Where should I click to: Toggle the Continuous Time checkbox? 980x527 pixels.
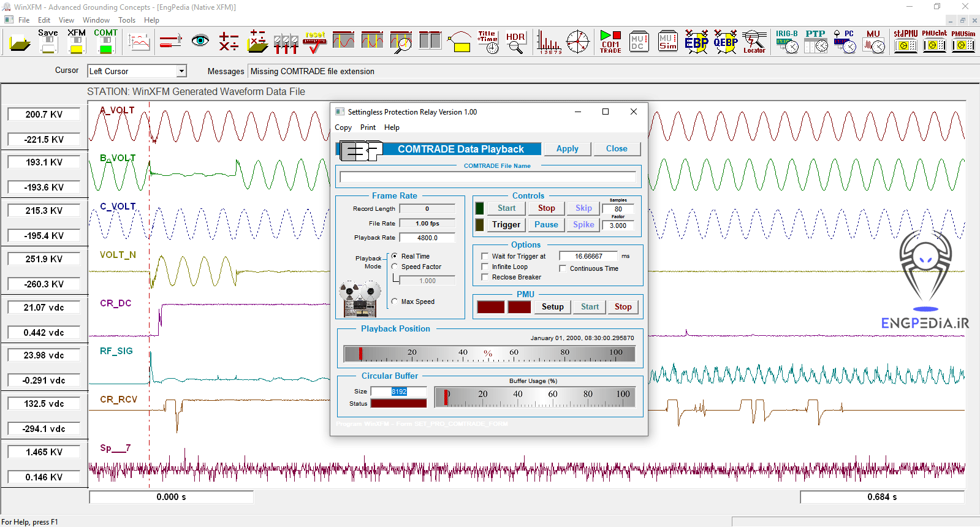(563, 268)
